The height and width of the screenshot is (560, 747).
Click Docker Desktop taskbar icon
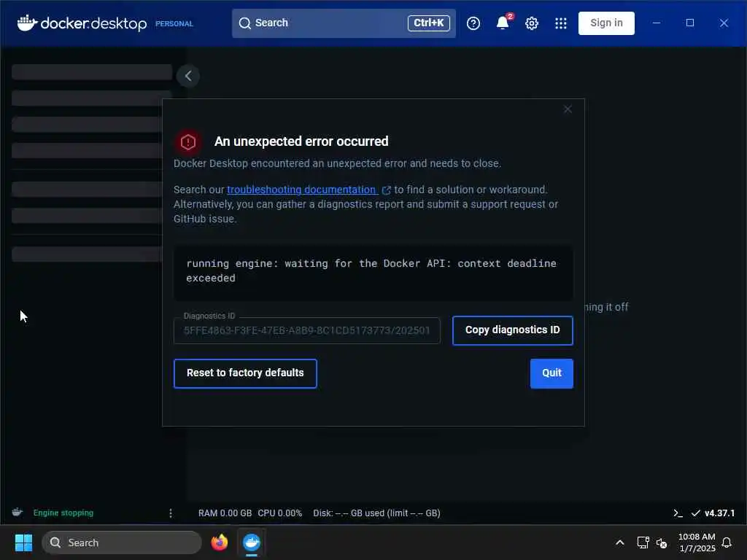[251, 542]
